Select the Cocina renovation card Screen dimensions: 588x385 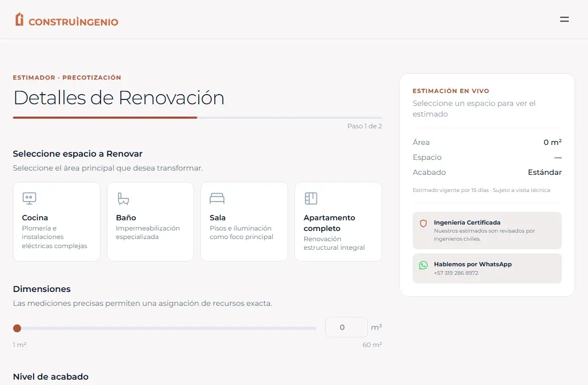[x=57, y=221]
